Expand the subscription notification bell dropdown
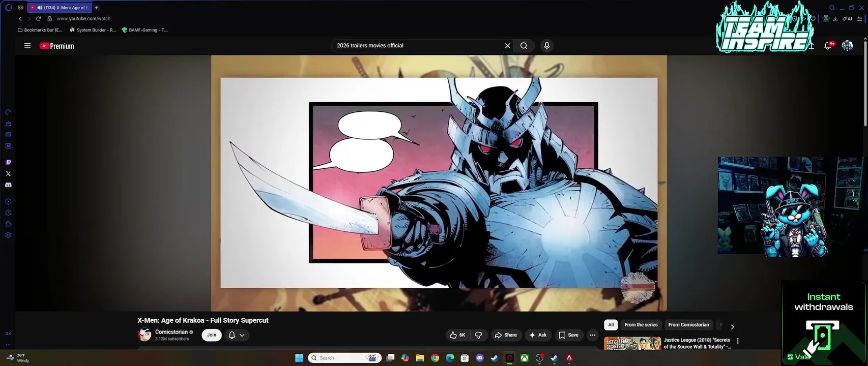The width and height of the screenshot is (868, 366). tap(237, 335)
